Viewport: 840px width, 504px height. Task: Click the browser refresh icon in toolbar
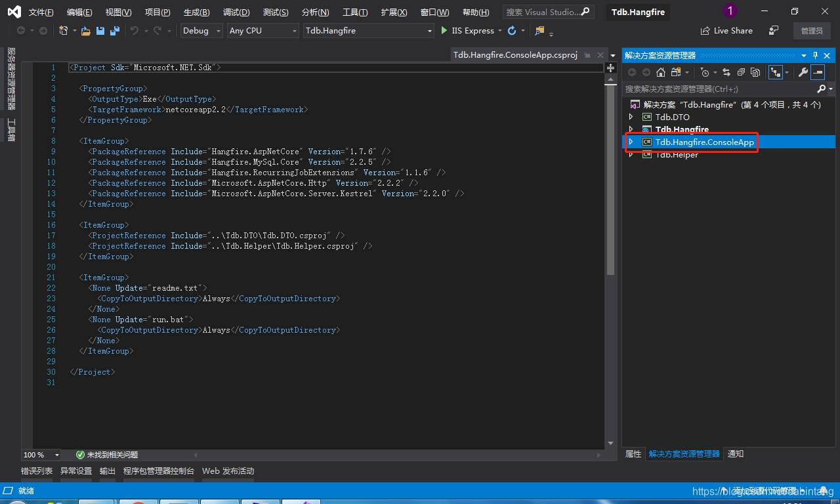[x=512, y=31]
